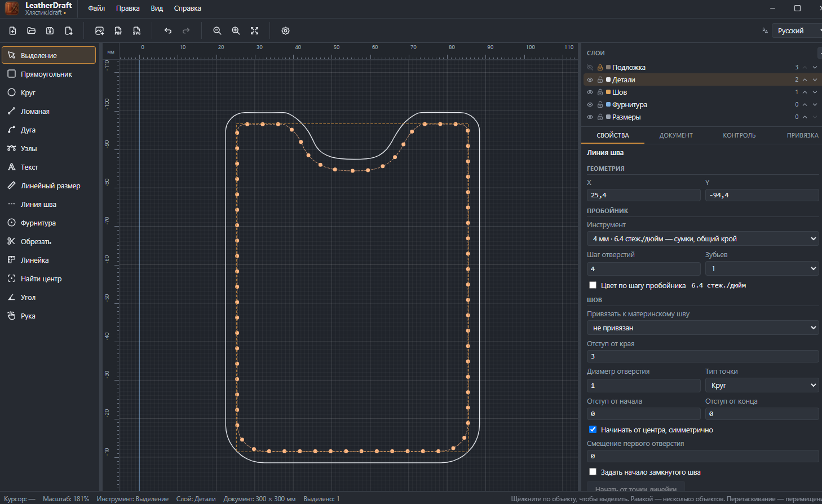
Task: Select the Прямоугольник tool
Action: [x=49, y=74]
